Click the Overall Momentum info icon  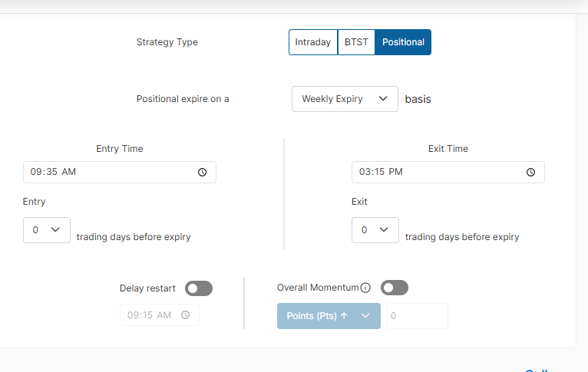365,288
